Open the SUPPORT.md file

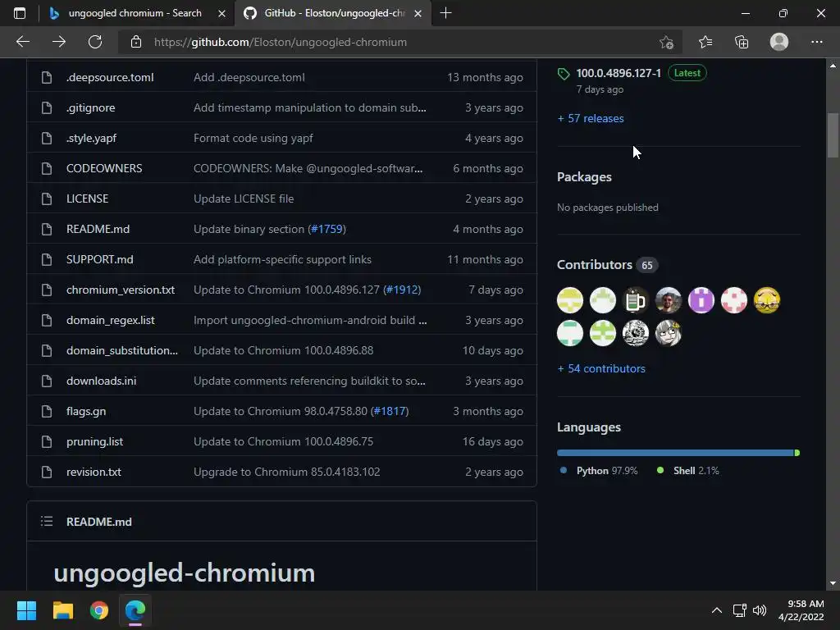tap(99, 259)
